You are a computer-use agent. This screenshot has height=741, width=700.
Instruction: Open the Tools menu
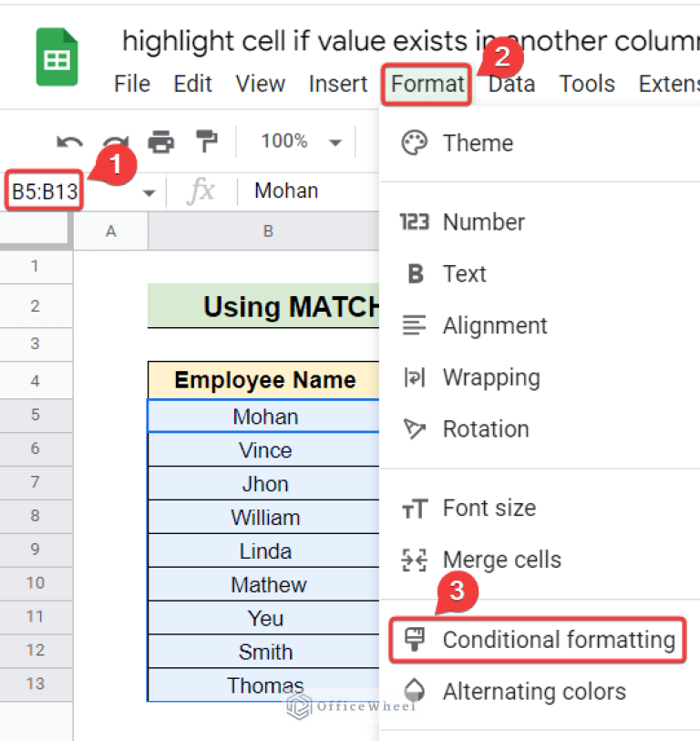[586, 83]
